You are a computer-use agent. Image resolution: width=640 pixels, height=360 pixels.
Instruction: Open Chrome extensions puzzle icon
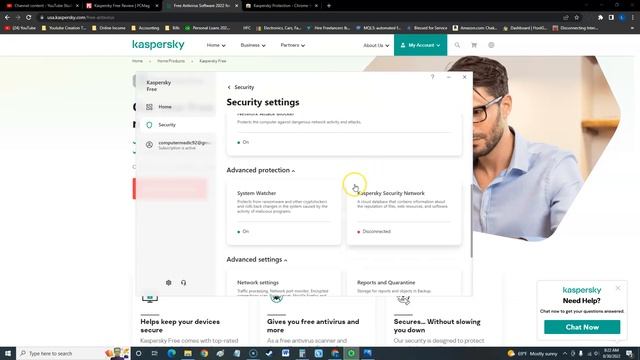[600, 18]
